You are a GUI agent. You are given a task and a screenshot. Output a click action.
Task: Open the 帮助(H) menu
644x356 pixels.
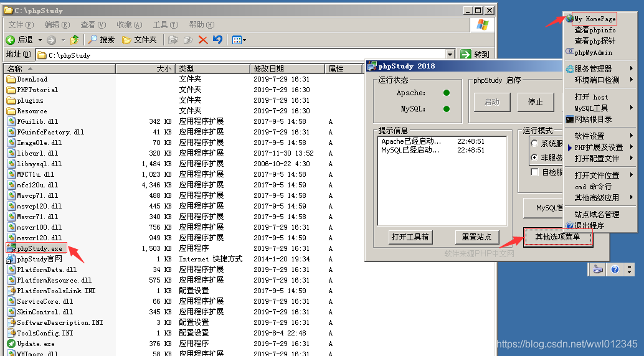pyautogui.click(x=202, y=25)
